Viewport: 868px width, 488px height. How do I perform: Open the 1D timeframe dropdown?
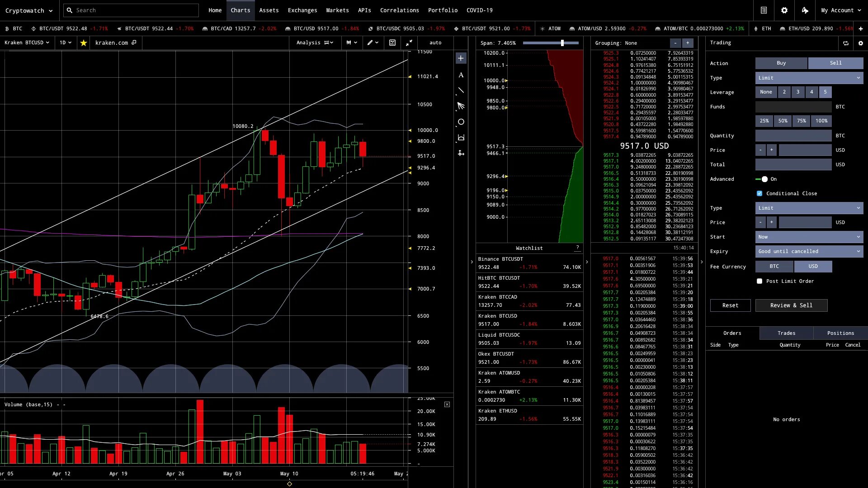click(x=66, y=43)
